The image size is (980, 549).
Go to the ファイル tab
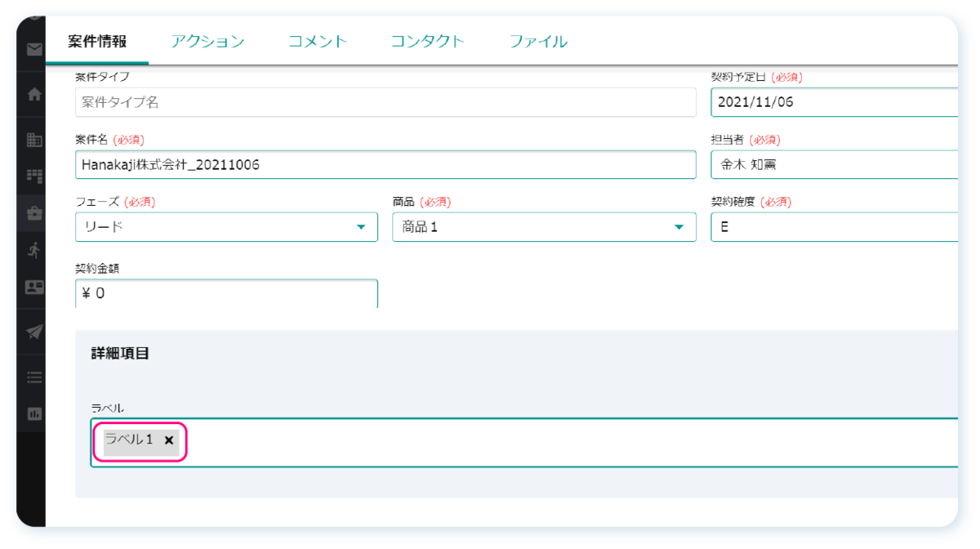click(x=538, y=42)
